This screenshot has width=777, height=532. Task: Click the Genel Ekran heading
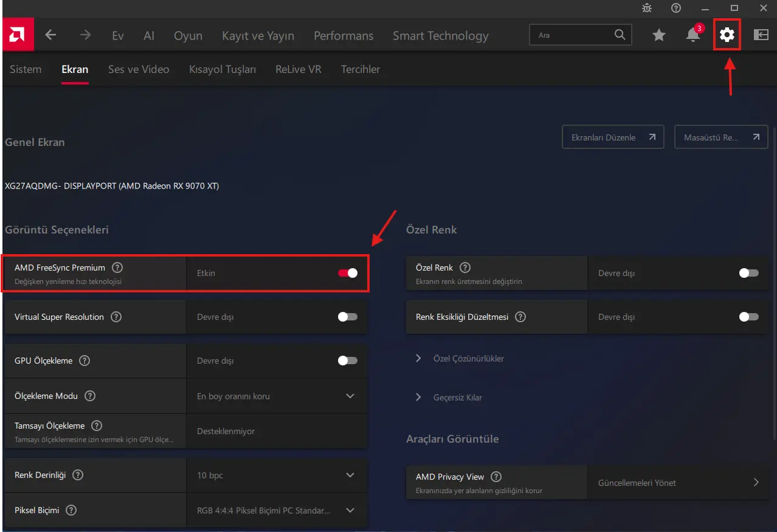point(35,142)
